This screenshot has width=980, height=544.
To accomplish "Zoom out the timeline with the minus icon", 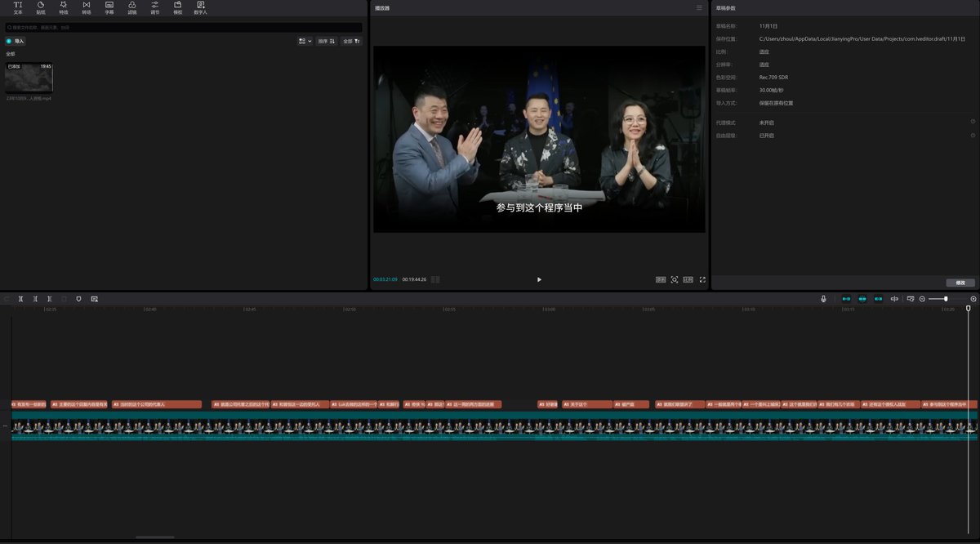I will click(x=922, y=299).
